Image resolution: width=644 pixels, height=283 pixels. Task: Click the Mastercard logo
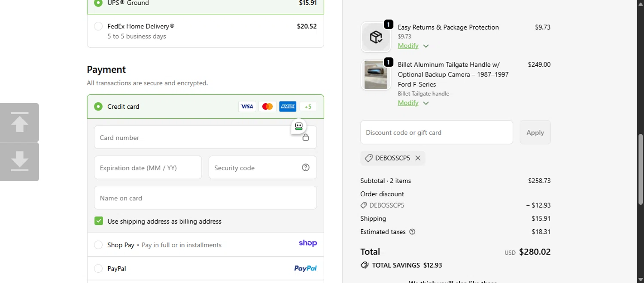click(267, 107)
